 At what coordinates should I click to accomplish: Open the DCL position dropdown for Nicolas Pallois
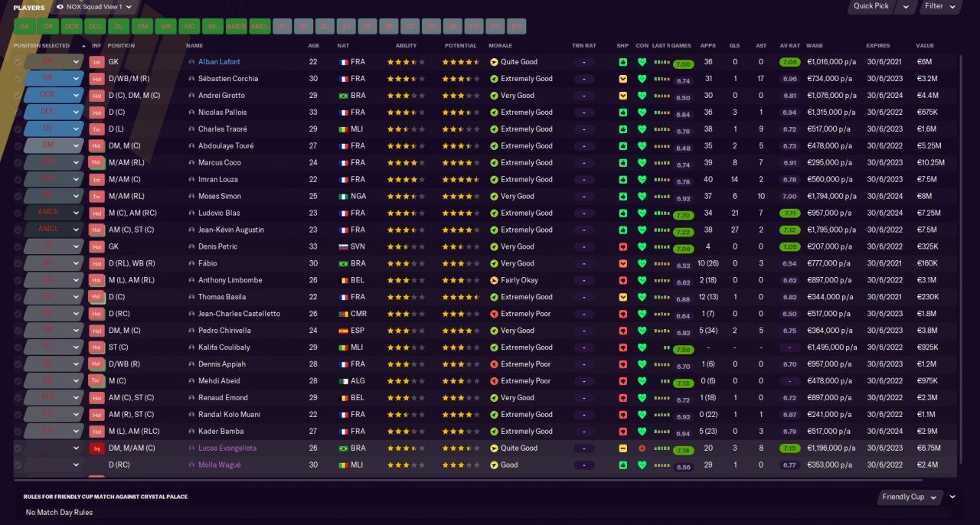53,112
